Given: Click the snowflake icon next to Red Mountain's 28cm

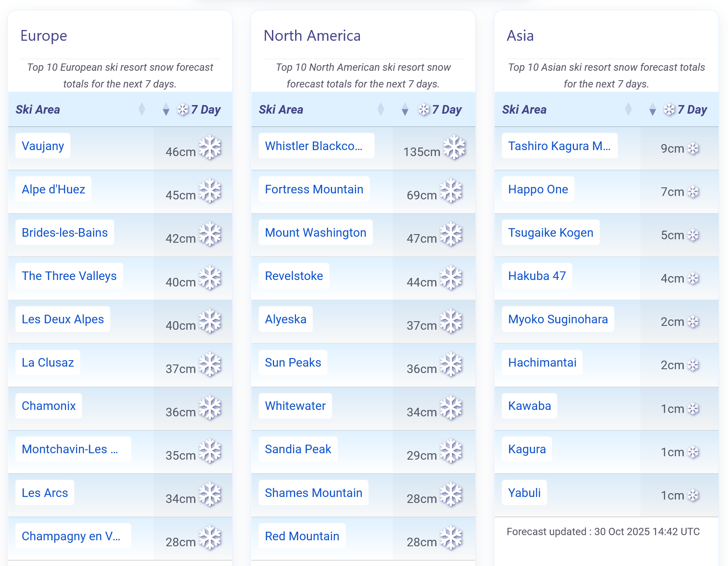Looking at the screenshot, I should pos(451,537).
